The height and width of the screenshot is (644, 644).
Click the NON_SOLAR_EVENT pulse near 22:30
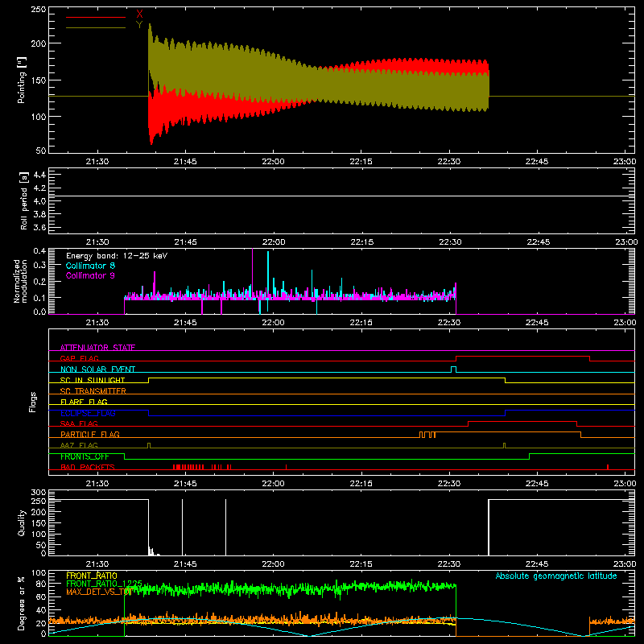click(453, 369)
